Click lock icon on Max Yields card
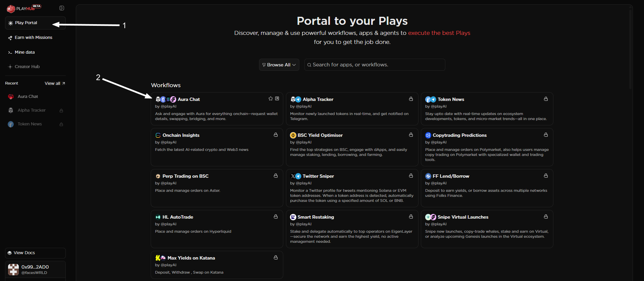The height and width of the screenshot is (281, 644). [x=276, y=258]
